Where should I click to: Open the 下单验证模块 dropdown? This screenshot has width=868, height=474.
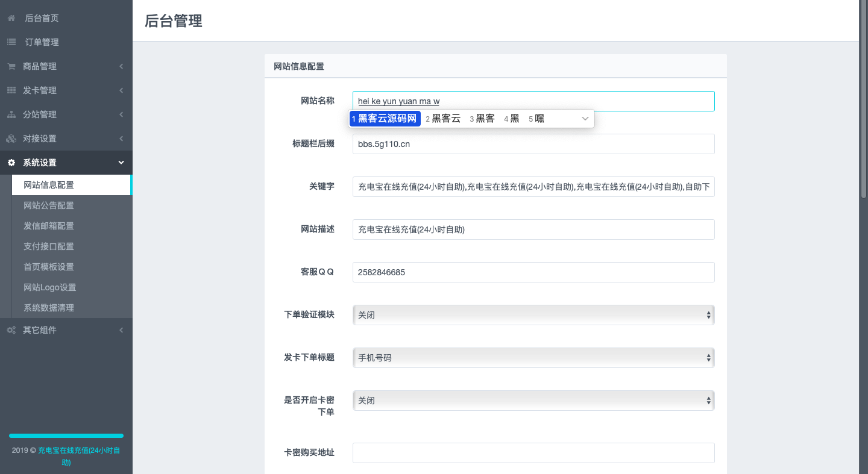point(533,315)
